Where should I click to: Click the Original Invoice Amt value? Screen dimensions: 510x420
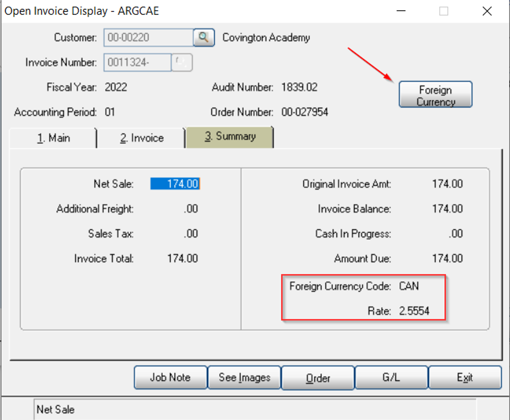click(x=447, y=184)
